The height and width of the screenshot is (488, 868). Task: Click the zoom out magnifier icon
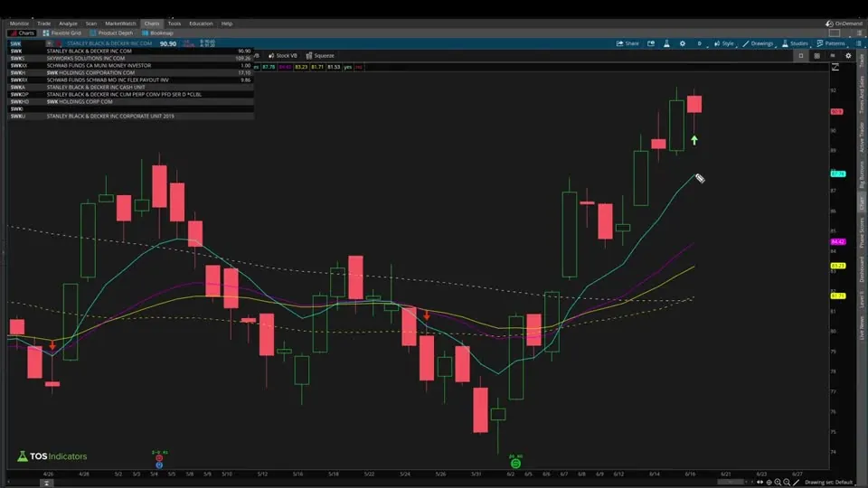pyautogui.click(x=787, y=483)
